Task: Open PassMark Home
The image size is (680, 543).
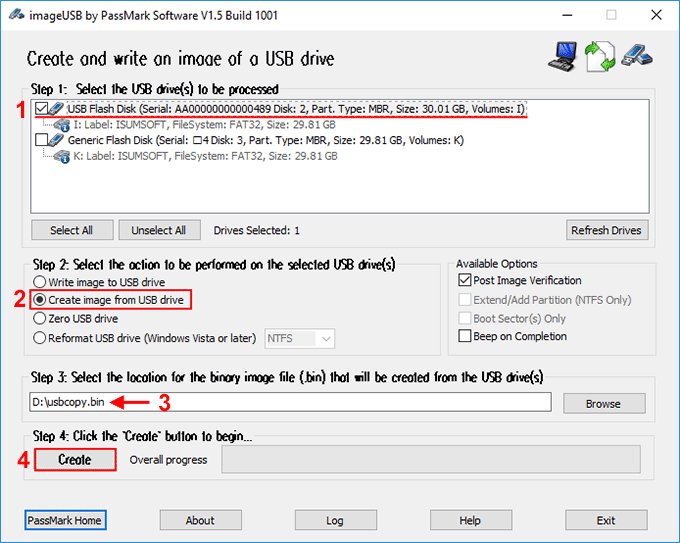Action: pyautogui.click(x=65, y=520)
